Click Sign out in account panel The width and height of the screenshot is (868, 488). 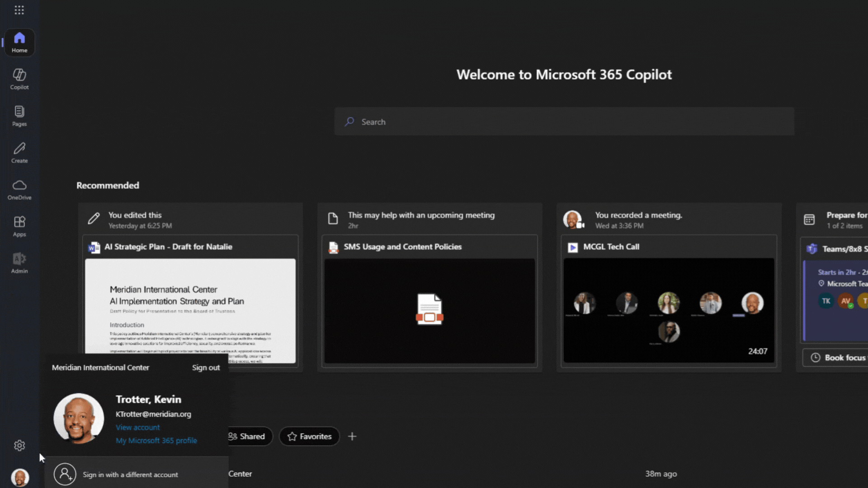(x=206, y=368)
